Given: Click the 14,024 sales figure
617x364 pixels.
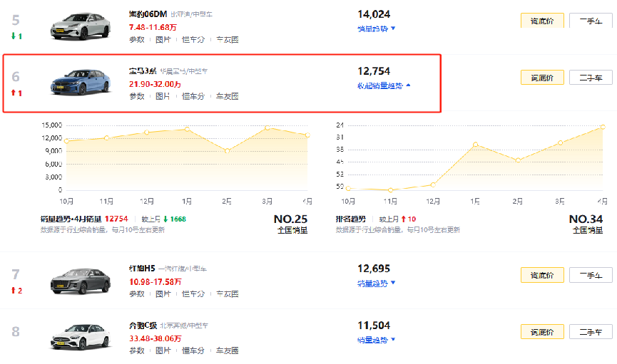Looking at the screenshot, I should pos(374,14).
